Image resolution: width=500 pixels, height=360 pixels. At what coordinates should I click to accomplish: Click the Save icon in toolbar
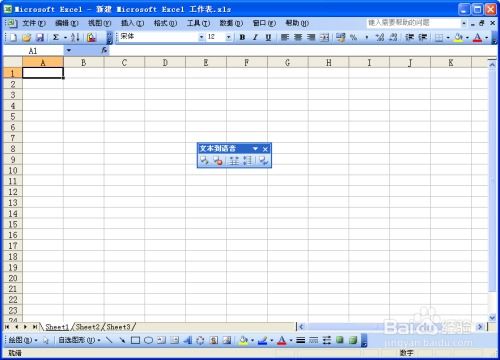click(40, 37)
